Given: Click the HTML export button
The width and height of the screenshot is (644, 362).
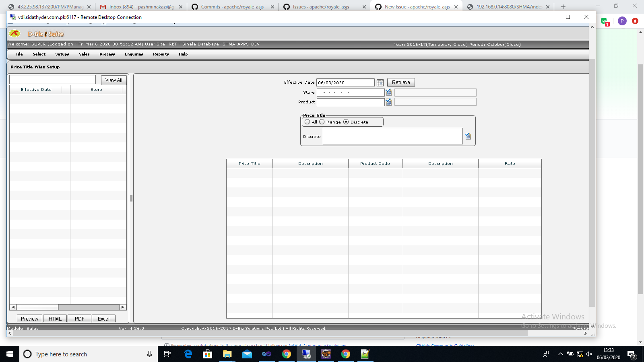Looking at the screenshot, I should (55, 319).
